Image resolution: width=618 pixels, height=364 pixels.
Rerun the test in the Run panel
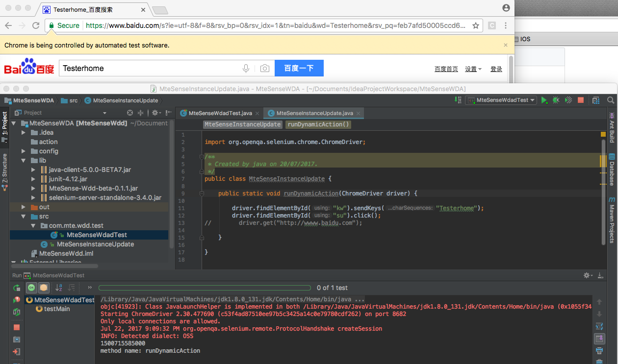tap(17, 288)
